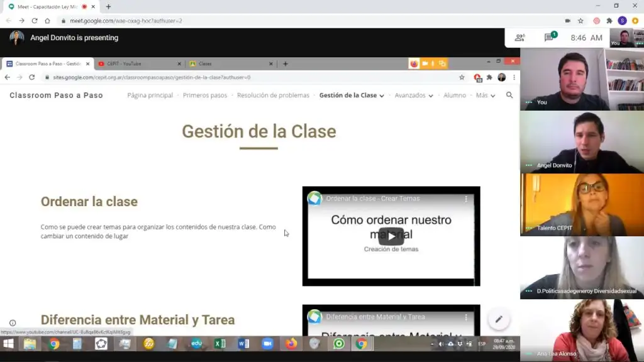Click presented browser profile avatar
This screenshot has height=362, width=644.
coord(501,77)
